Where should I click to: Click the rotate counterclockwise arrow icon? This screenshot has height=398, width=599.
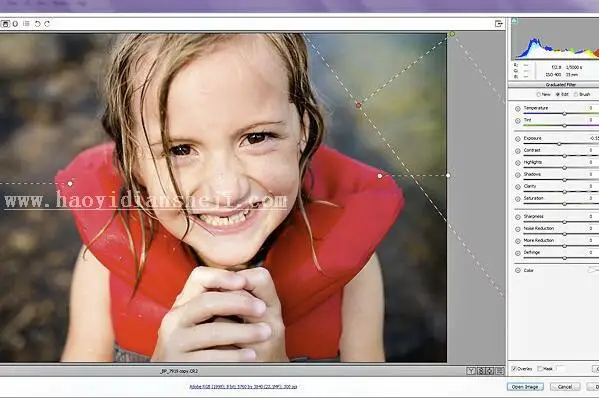37,24
